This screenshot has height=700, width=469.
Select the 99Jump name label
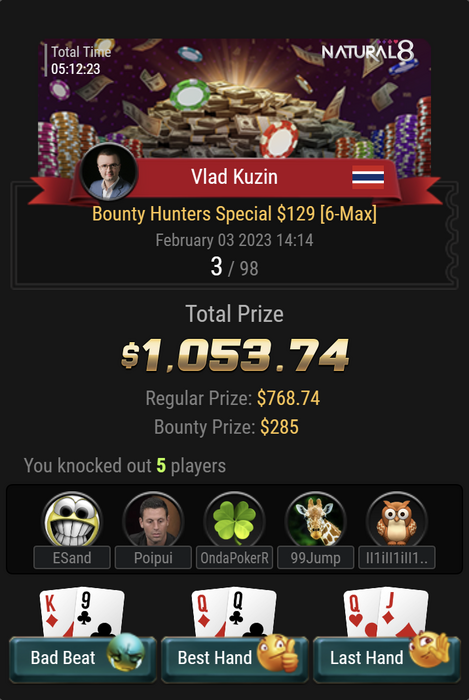[315, 558]
